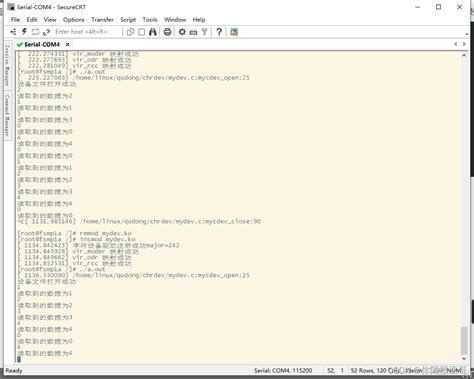Click the 'rmmod mydev.ko' command line

[x=75, y=233]
